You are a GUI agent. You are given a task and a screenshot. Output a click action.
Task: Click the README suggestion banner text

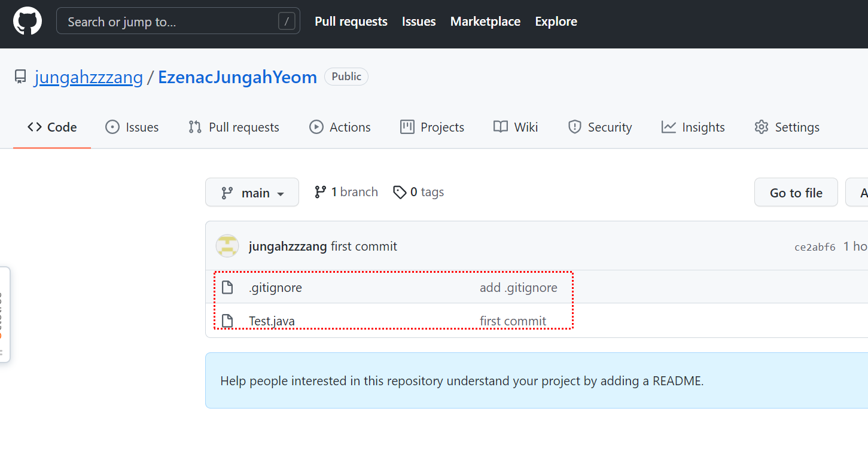(x=462, y=381)
